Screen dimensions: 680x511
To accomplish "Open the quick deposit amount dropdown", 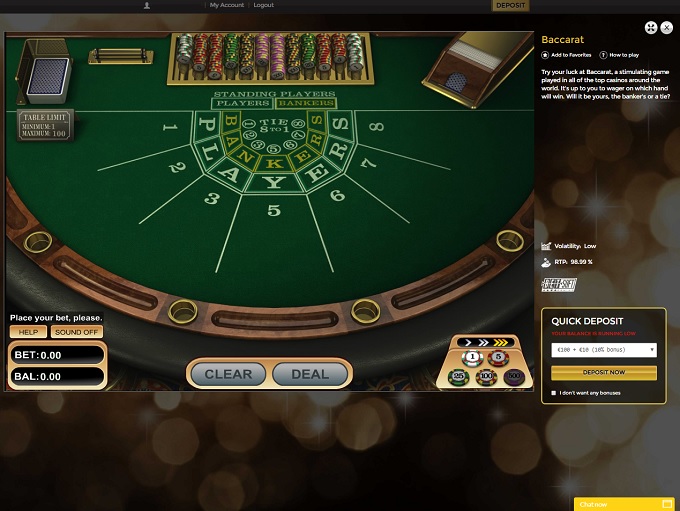I will coord(604,350).
